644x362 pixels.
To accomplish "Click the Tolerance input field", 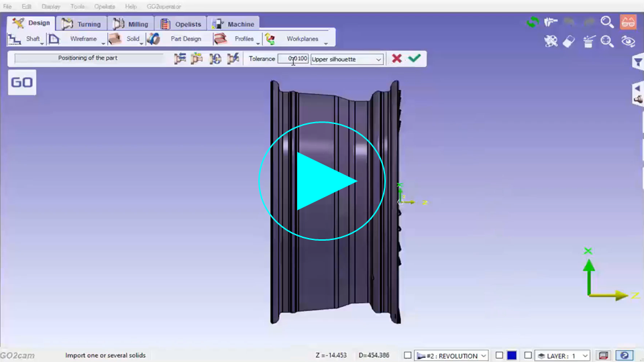I will (x=293, y=59).
